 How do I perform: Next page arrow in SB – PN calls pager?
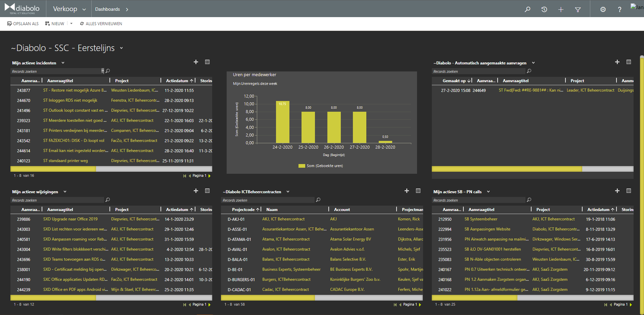(x=631, y=305)
